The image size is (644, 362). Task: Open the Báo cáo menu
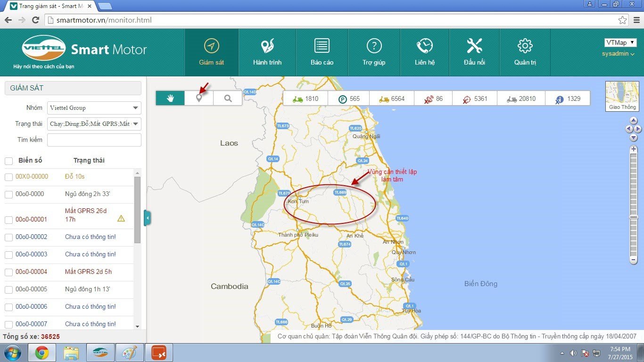pyautogui.click(x=322, y=52)
